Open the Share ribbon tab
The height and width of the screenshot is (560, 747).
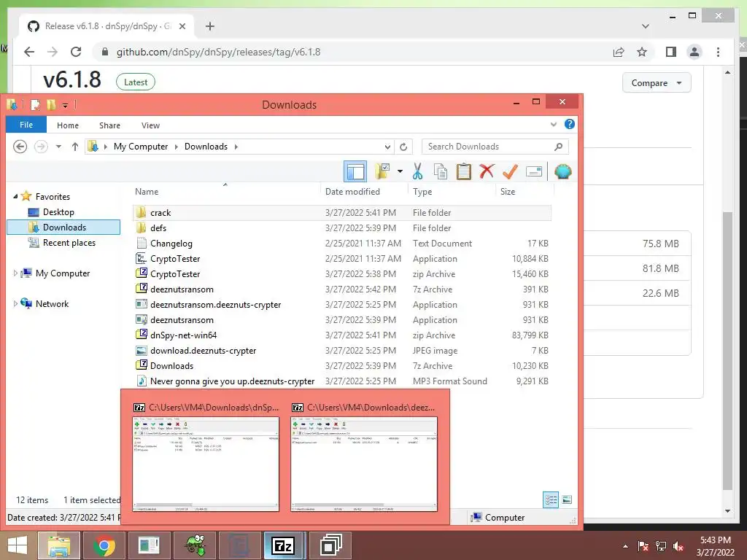coord(109,125)
